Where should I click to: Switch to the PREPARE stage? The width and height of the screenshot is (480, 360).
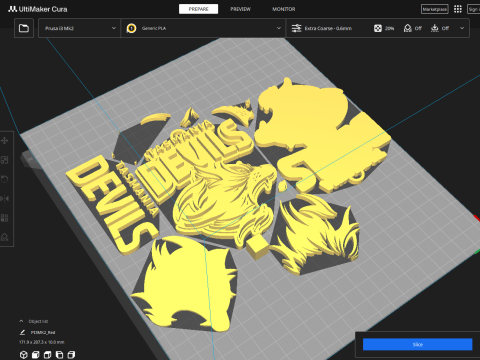[198, 9]
